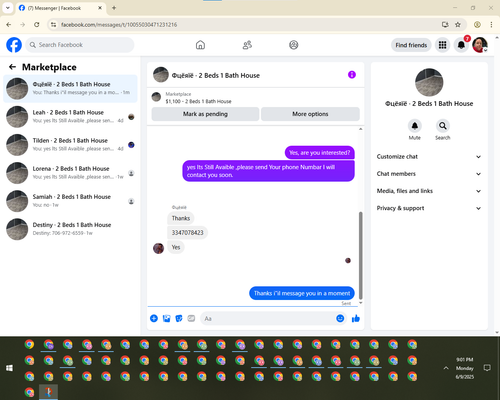Click the 'Yes, are you interested?' message
Screen dimensions: 500x400
coord(320,153)
